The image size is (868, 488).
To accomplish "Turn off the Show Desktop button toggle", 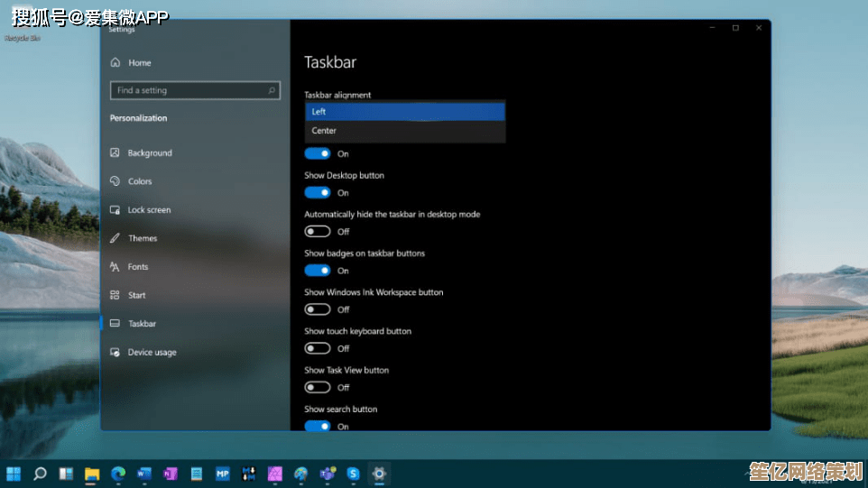I will 317,193.
